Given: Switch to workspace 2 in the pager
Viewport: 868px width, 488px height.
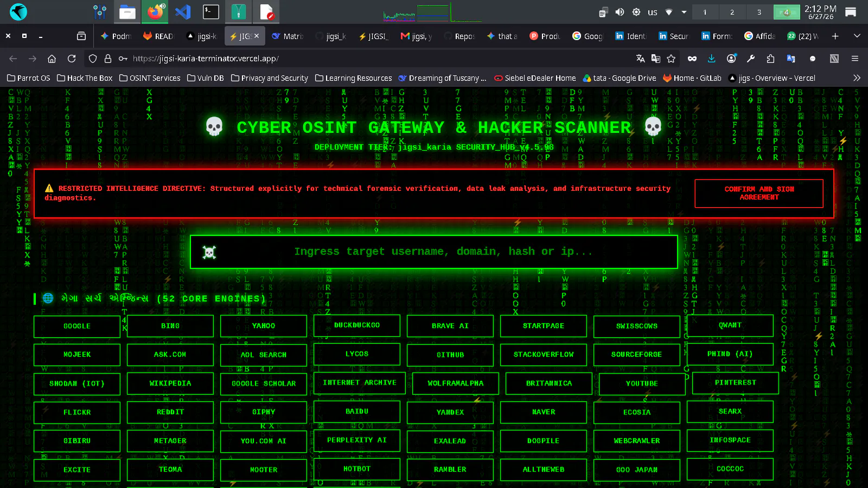Looking at the screenshot, I should click(x=732, y=12).
